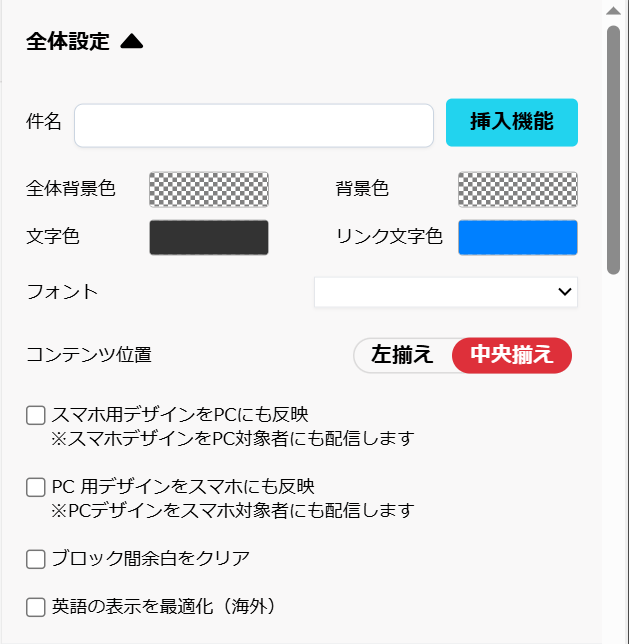This screenshot has height=644, width=629.
Task: Collapse the 全体設定 section triangle
Action: click(132, 42)
